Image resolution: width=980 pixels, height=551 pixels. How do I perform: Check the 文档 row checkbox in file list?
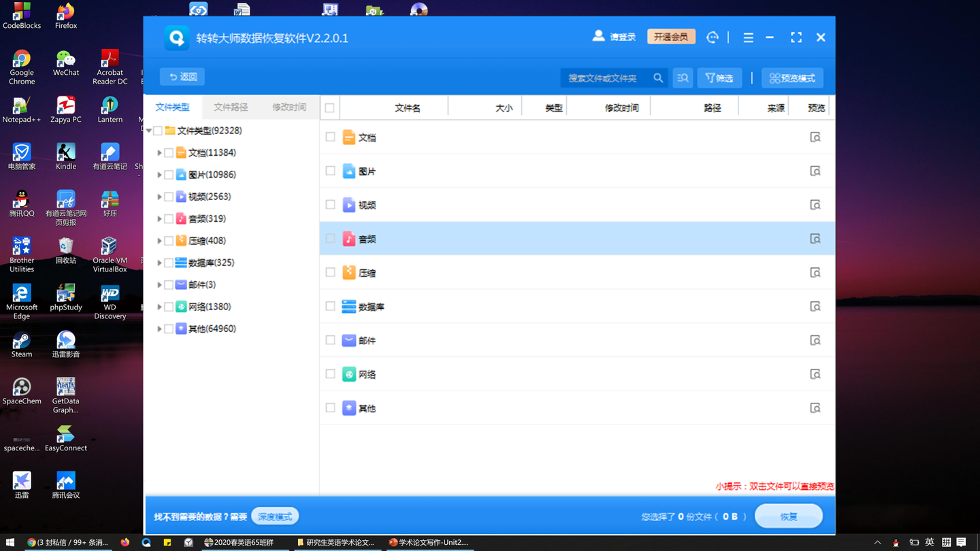point(330,137)
